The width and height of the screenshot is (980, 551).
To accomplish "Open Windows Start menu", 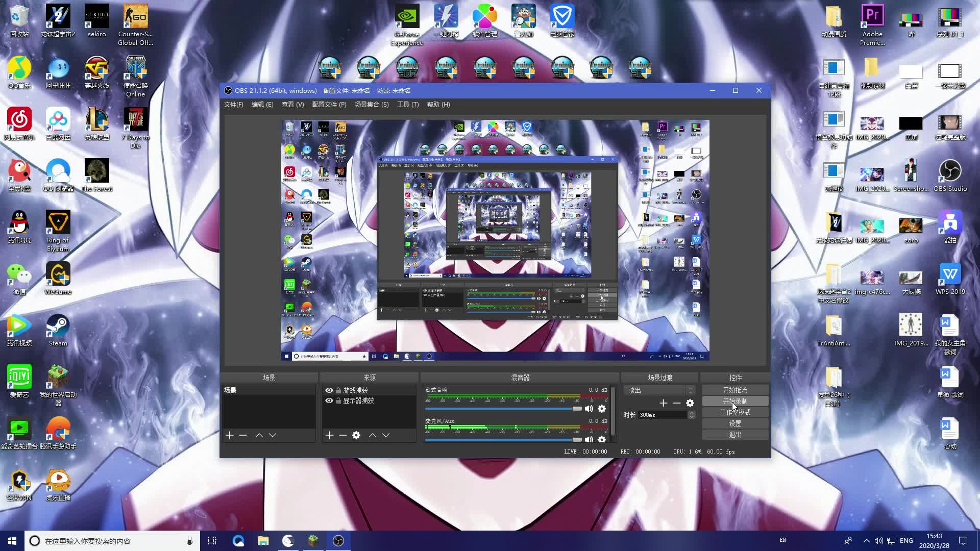I will click(x=12, y=541).
